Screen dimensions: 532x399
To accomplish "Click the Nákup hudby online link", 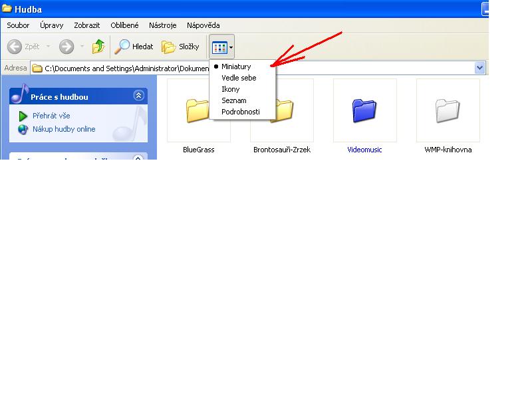I will (64, 129).
